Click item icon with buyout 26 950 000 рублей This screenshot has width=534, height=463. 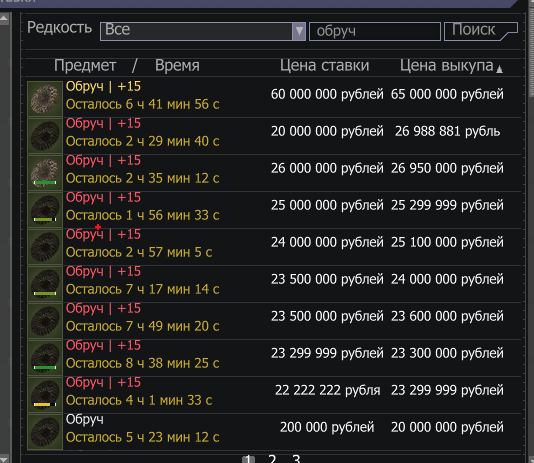click(x=45, y=173)
